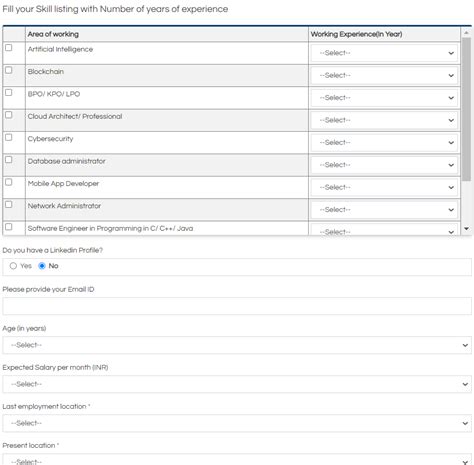Open experience dropdown for Software Engineer row
474x465 pixels.
tap(384, 230)
